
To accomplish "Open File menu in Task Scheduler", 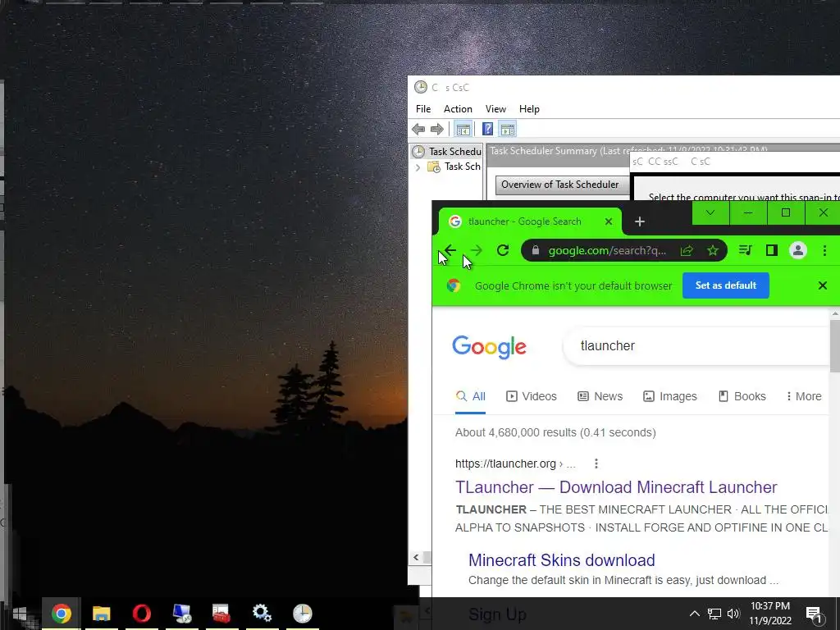I will (x=423, y=109).
